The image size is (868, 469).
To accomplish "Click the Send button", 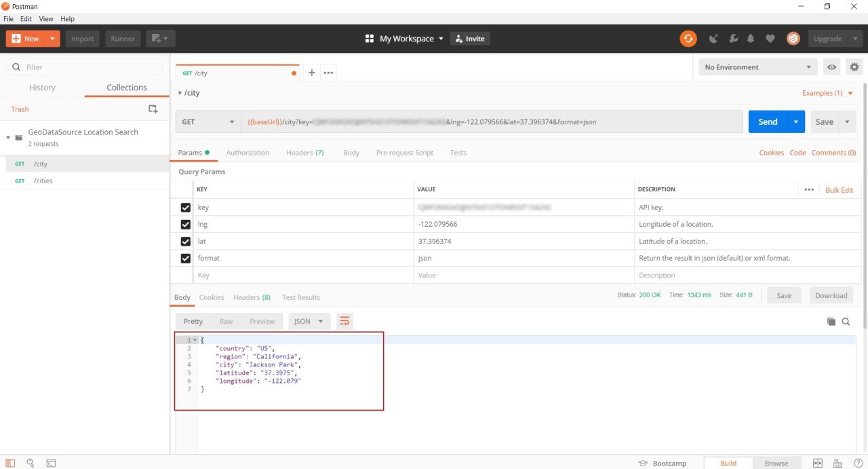I will 768,121.
